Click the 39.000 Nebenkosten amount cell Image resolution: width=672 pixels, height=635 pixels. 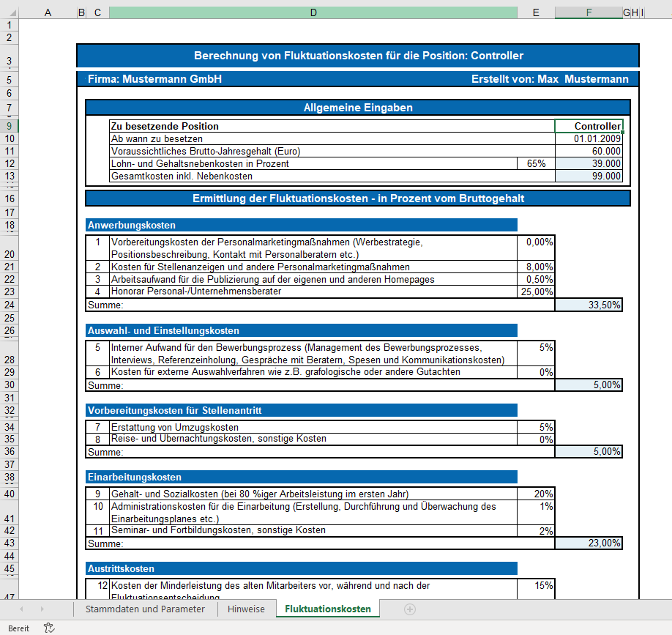pos(589,163)
